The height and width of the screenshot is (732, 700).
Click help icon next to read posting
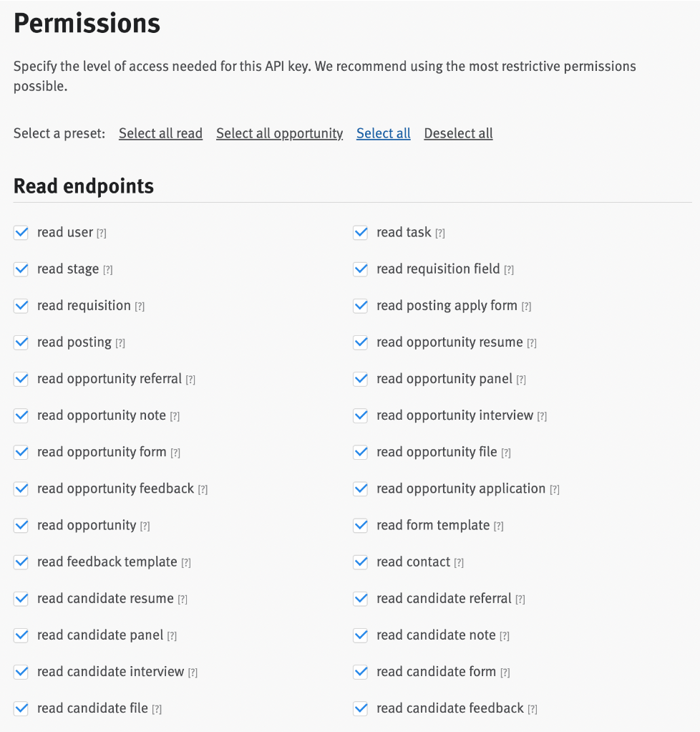(x=120, y=344)
